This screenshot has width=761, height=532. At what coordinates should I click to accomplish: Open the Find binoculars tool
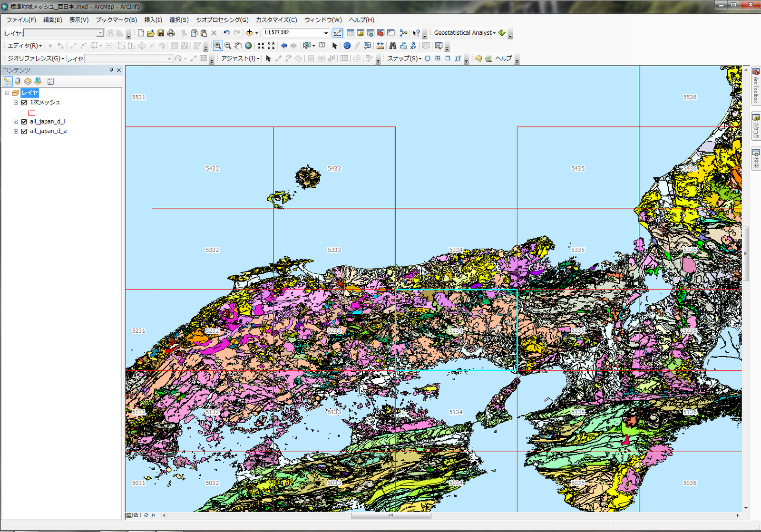tap(392, 46)
